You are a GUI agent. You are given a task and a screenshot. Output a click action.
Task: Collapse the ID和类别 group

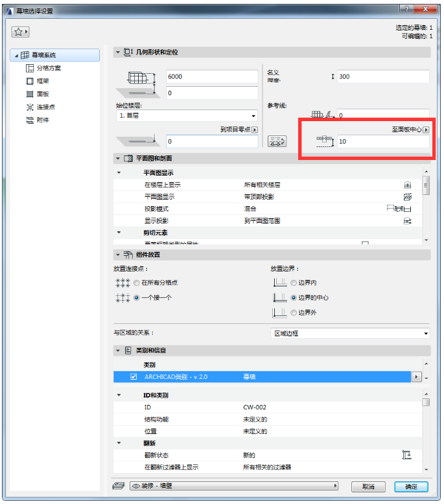[119, 395]
